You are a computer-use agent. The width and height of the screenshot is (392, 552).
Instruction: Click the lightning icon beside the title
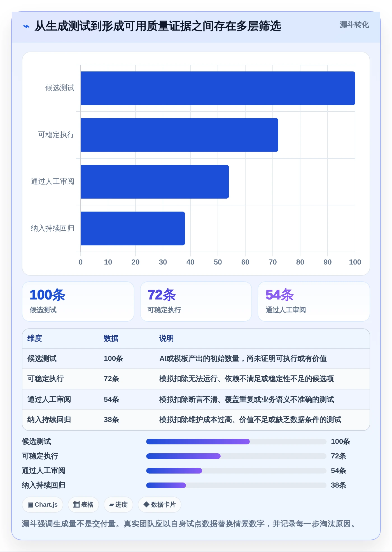(x=26, y=26)
